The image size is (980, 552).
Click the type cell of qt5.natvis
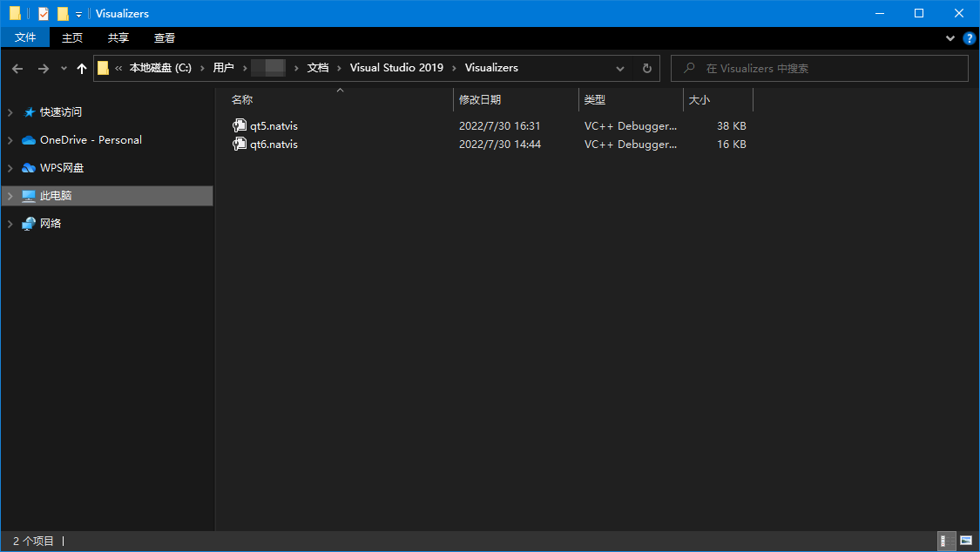[x=630, y=126]
